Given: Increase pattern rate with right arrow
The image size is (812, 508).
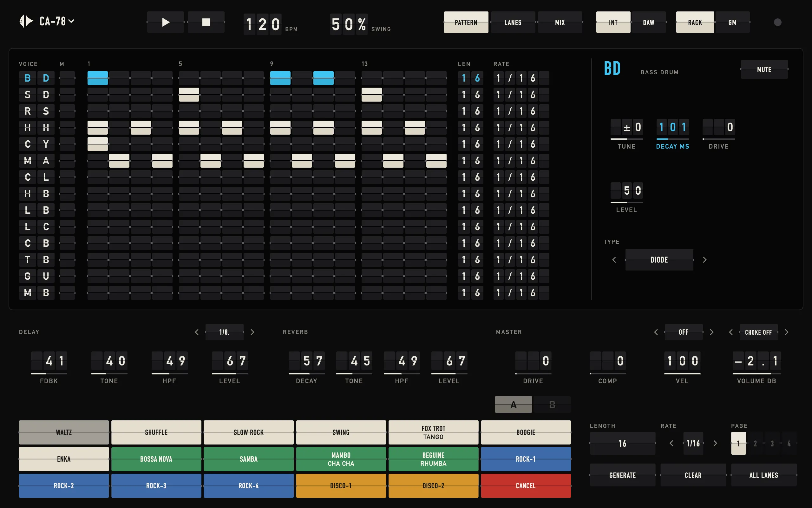Looking at the screenshot, I should (715, 443).
